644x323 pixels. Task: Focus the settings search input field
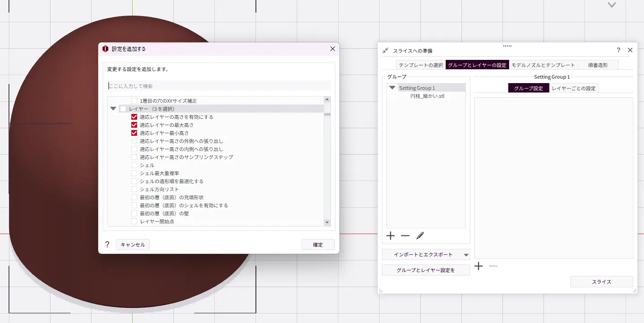tap(219, 86)
